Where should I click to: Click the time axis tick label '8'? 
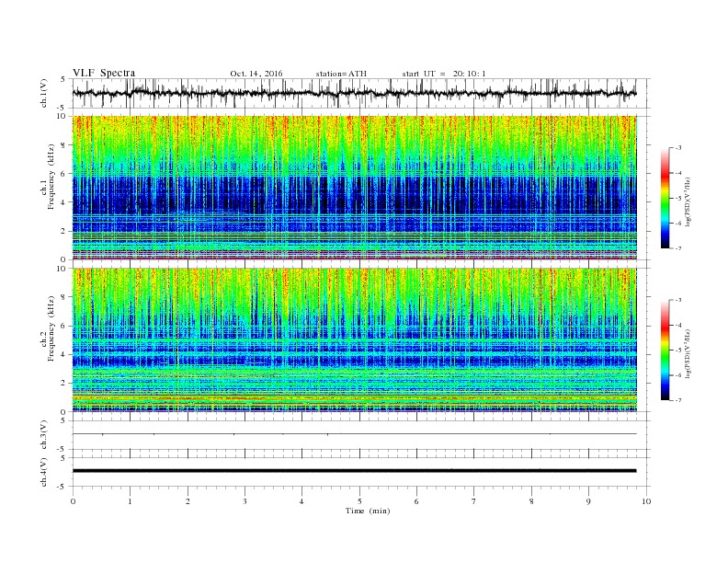(531, 501)
